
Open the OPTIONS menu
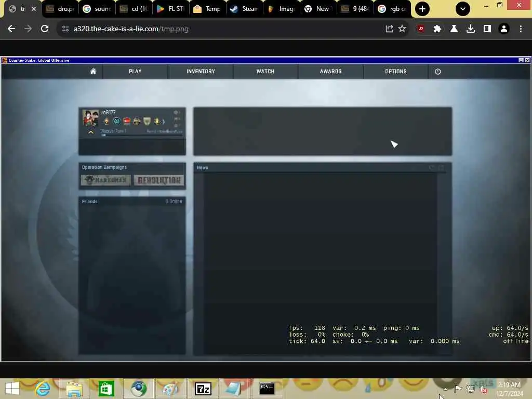pyautogui.click(x=395, y=71)
